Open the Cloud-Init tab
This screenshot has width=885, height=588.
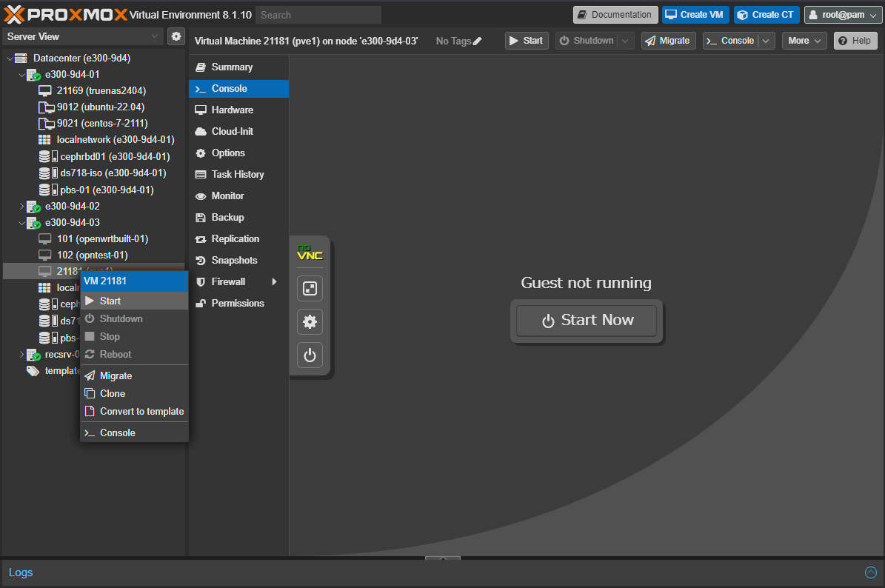(238, 132)
